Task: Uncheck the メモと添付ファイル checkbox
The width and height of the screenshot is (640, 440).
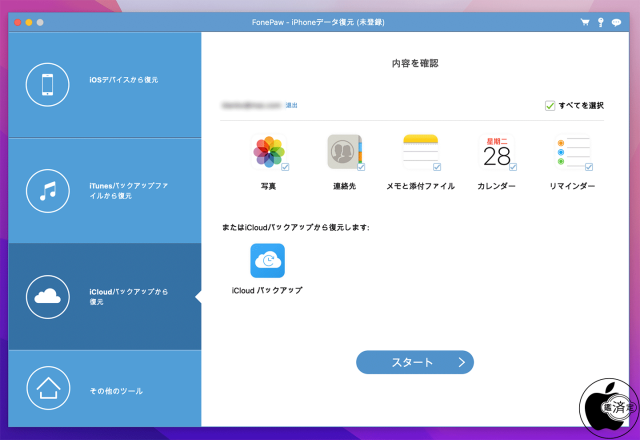Action: coord(437,167)
